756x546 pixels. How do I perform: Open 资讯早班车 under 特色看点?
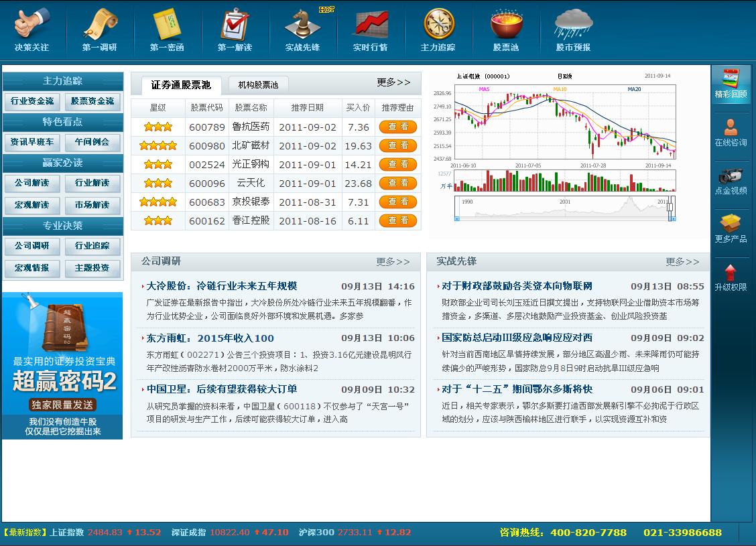tap(31, 142)
